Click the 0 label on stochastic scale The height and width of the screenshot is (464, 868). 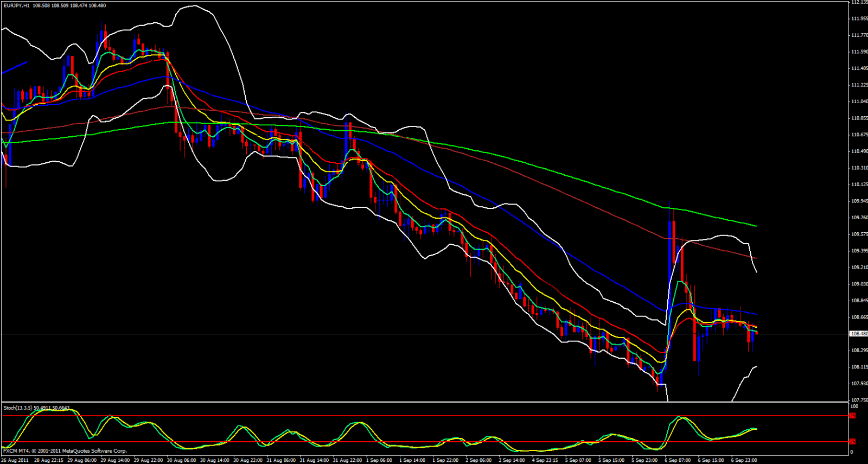[x=851, y=452]
